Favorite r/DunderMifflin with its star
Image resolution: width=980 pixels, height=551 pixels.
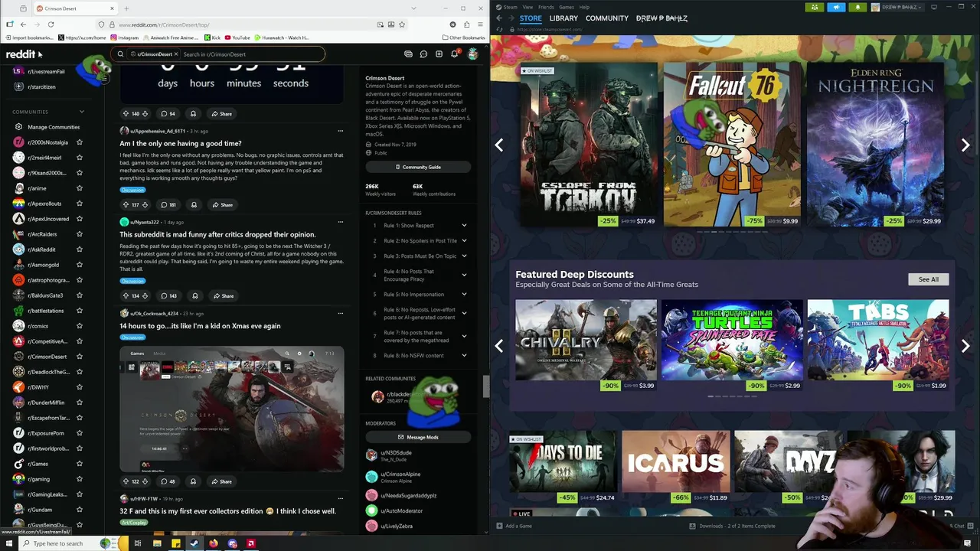(80, 403)
